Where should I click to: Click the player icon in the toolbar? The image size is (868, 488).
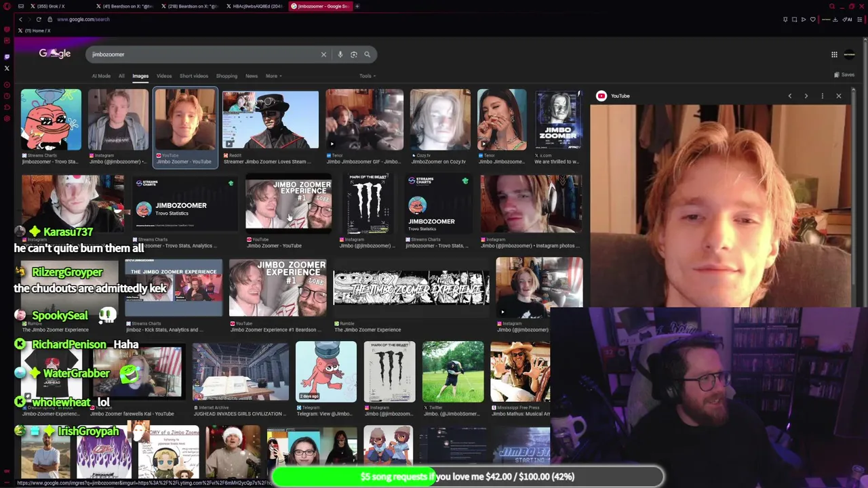pos(804,19)
